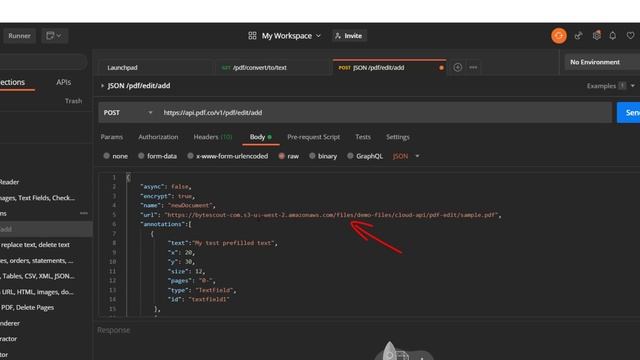Open the tab options ellipsis menu
The image size is (640, 360).
(473, 67)
